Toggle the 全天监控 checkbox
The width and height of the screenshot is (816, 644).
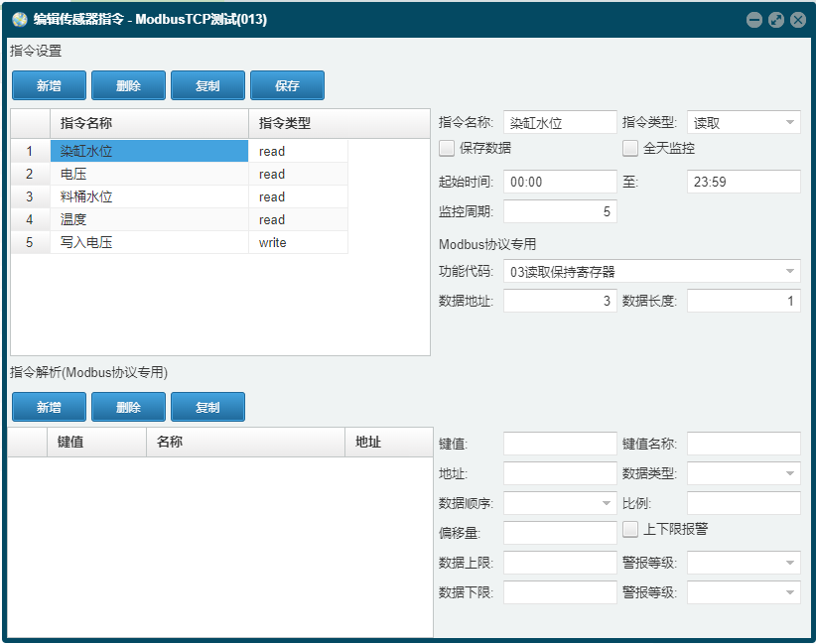[630, 148]
